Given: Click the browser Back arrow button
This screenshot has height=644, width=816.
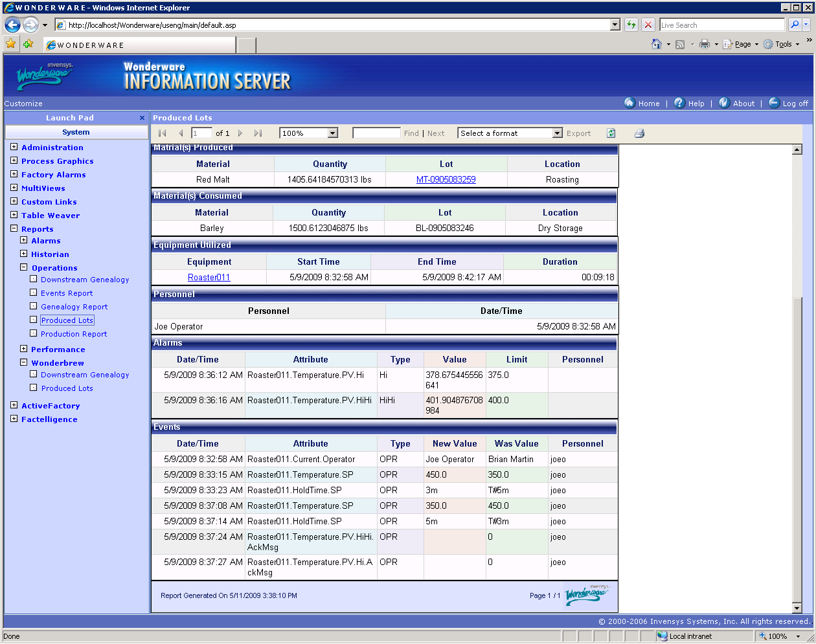Looking at the screenshot, I should (12, 25).
